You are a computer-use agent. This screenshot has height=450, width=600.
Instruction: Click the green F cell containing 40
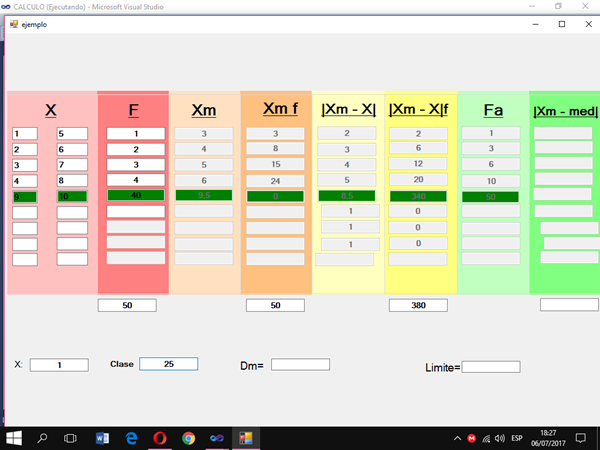[x=136, y=195]
